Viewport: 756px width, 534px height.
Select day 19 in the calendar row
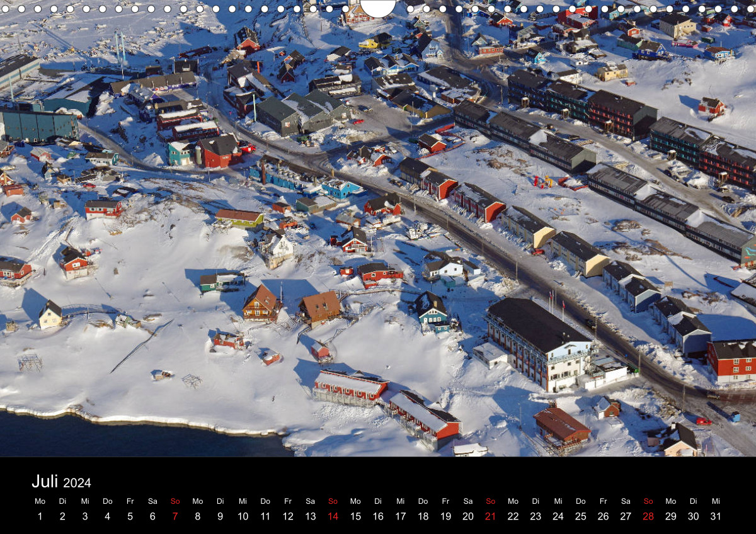tap(445, 516)
